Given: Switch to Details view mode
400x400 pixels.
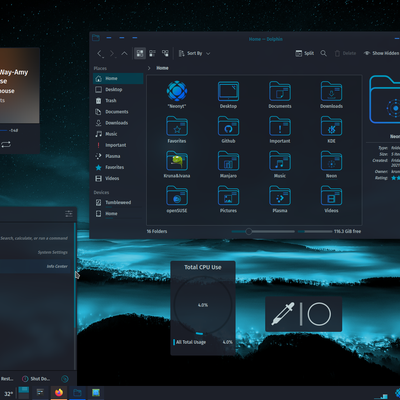Looking at the screenshot, I should tap(165, 53).
